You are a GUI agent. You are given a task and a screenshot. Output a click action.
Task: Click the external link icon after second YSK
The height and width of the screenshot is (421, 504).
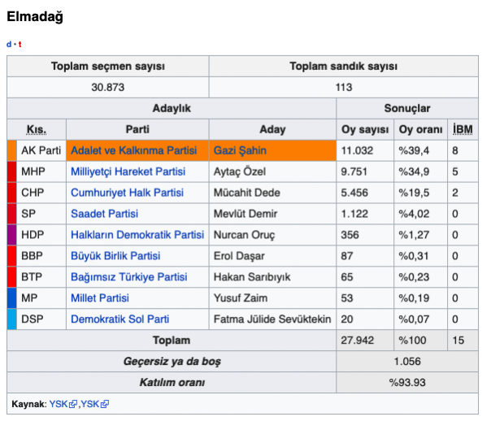105,404
